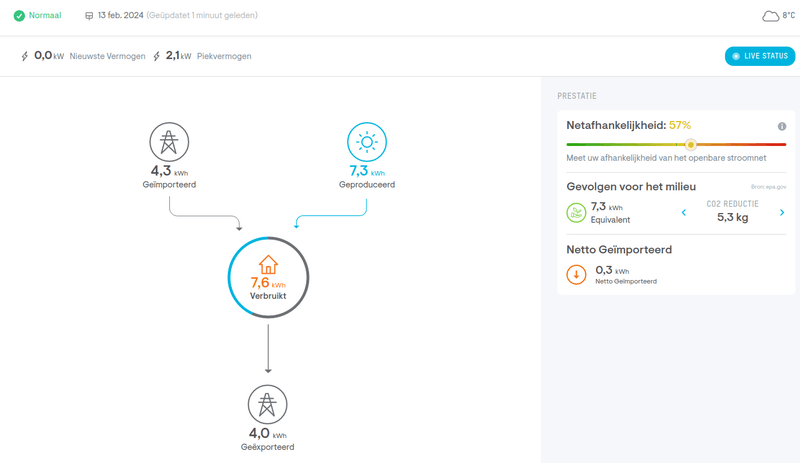Click the Geüpdatet 1 minuut geleden text
The image size is (800, 463).
[x=202, y=15]
